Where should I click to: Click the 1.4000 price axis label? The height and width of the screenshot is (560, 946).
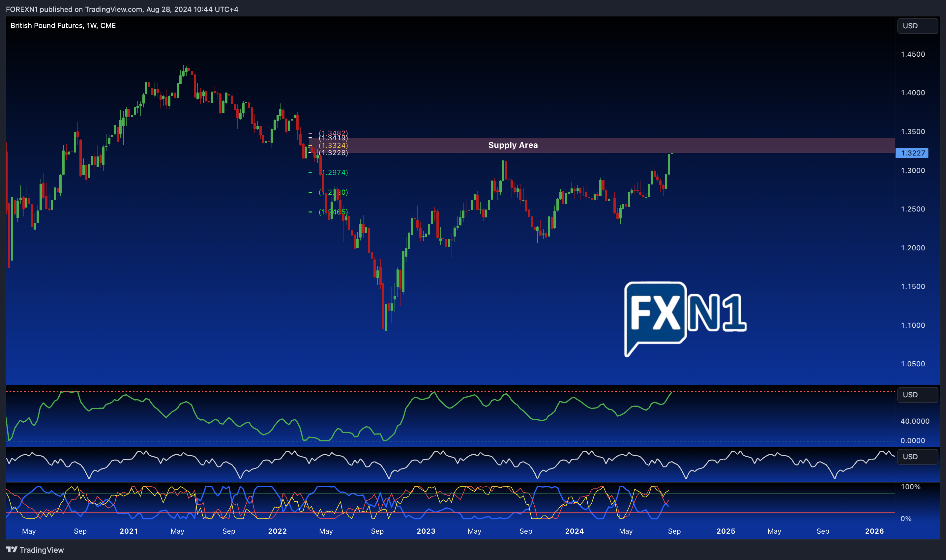pyautogui.click(x=913, y=93)
